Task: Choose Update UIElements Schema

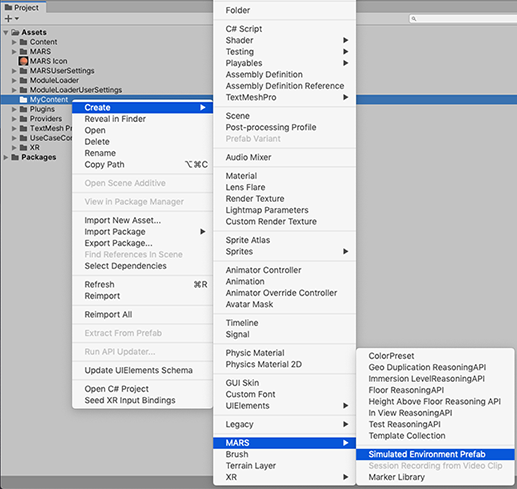Action: (143, 370)
